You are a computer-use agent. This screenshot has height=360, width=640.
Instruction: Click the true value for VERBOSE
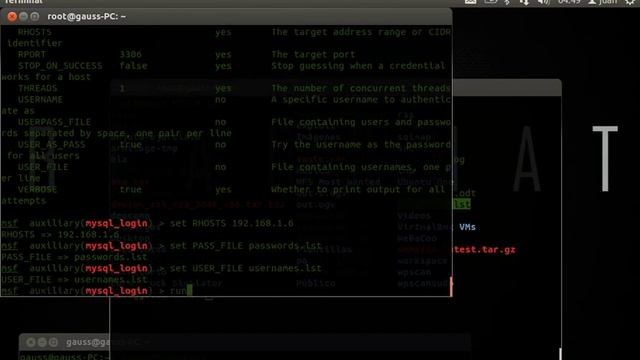(131, 189)
